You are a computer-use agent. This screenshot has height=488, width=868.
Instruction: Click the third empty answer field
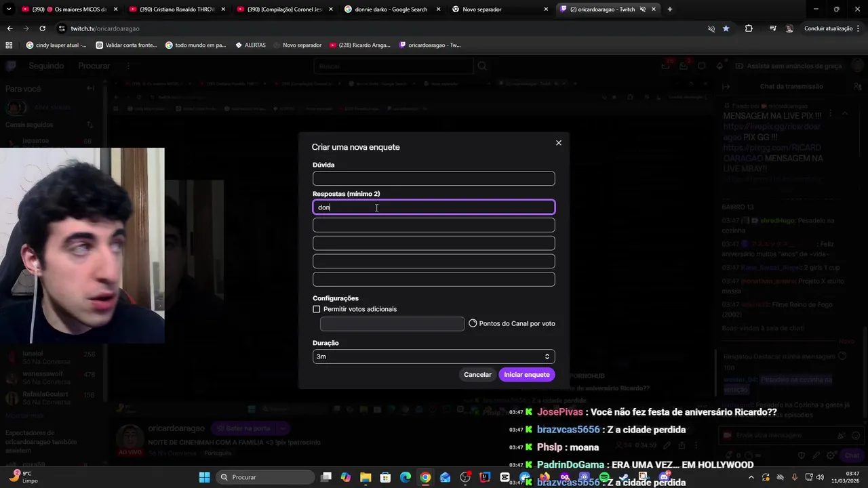[434, 243]
